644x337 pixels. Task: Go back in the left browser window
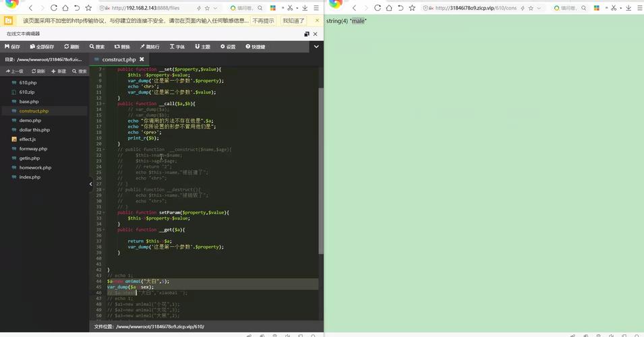(x=31, y=8)
